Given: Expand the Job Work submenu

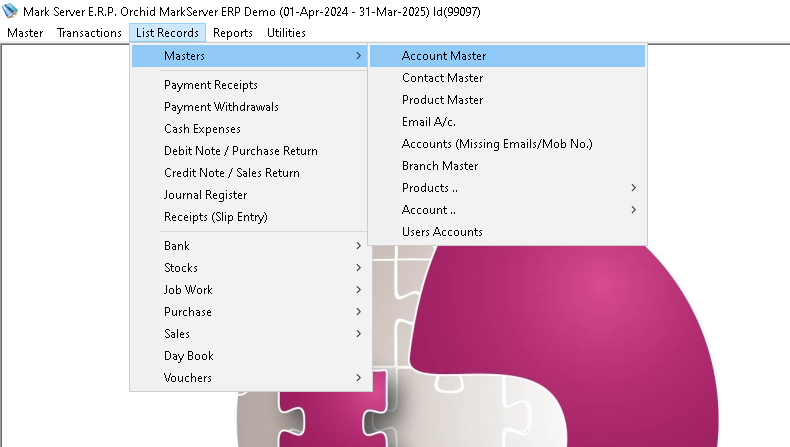Looking at the screenshot, I should point(249,290).
